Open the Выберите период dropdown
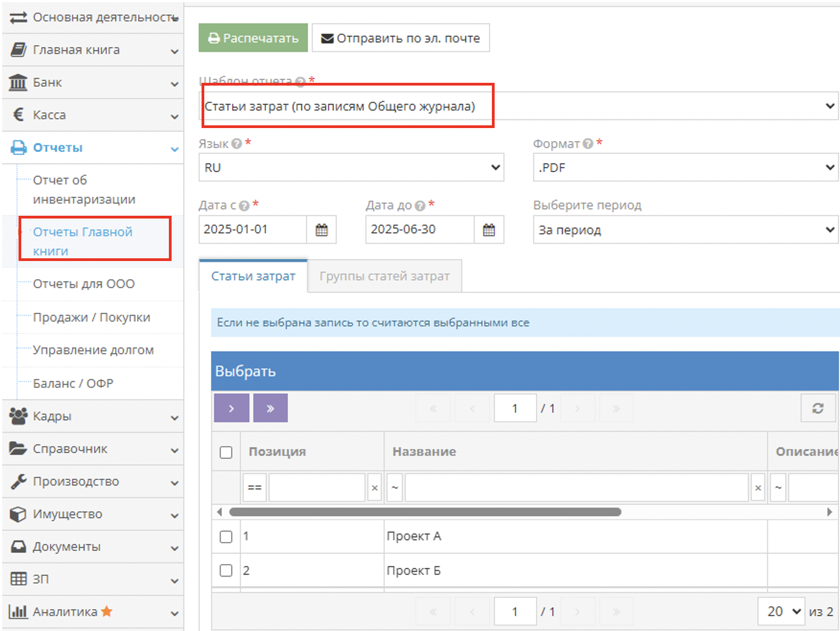 click(x=685, y=230)
